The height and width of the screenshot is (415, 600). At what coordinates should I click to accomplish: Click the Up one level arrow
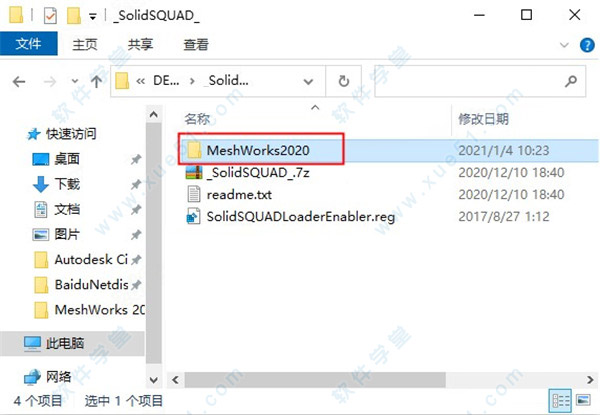coord(96,81)
